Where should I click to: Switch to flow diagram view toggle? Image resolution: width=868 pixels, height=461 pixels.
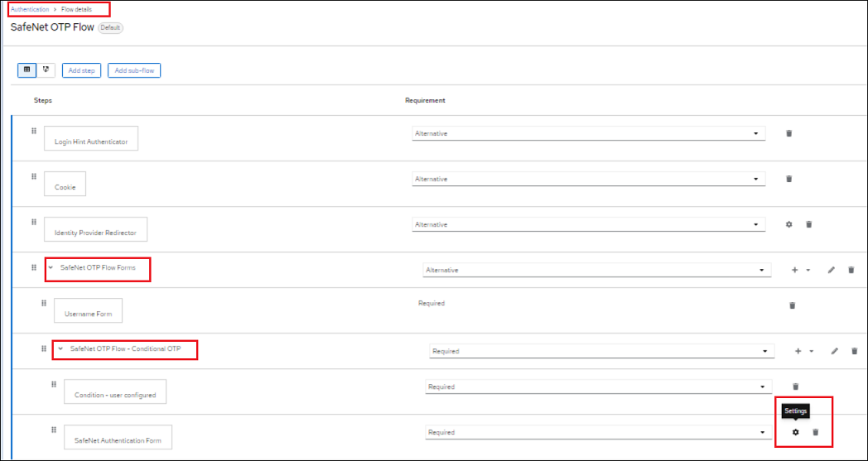coord(46,70)
